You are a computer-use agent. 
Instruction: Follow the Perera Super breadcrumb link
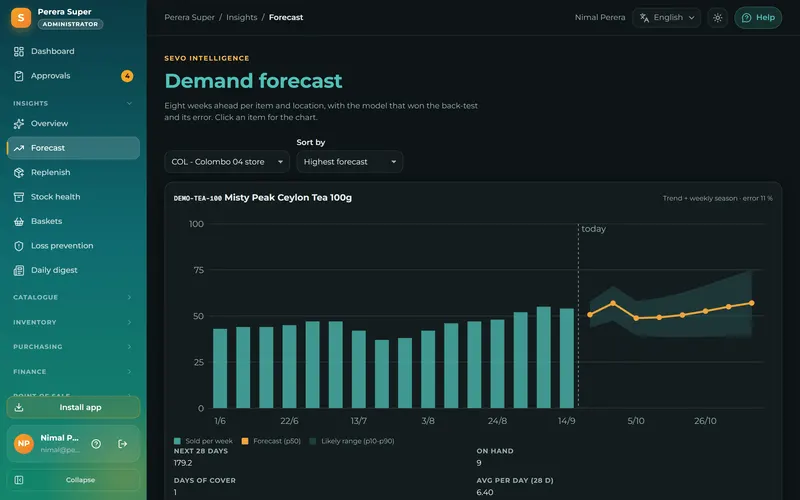189,17
